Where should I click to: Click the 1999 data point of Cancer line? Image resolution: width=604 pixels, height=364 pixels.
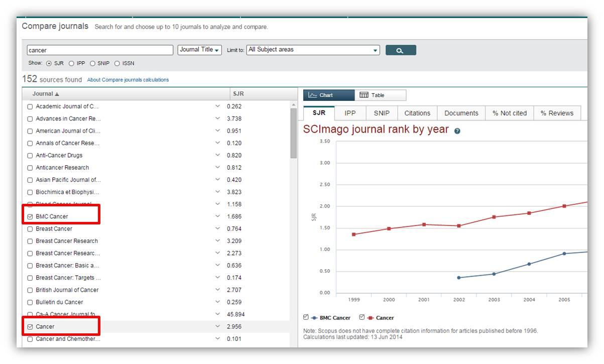(x=353, y=234)
